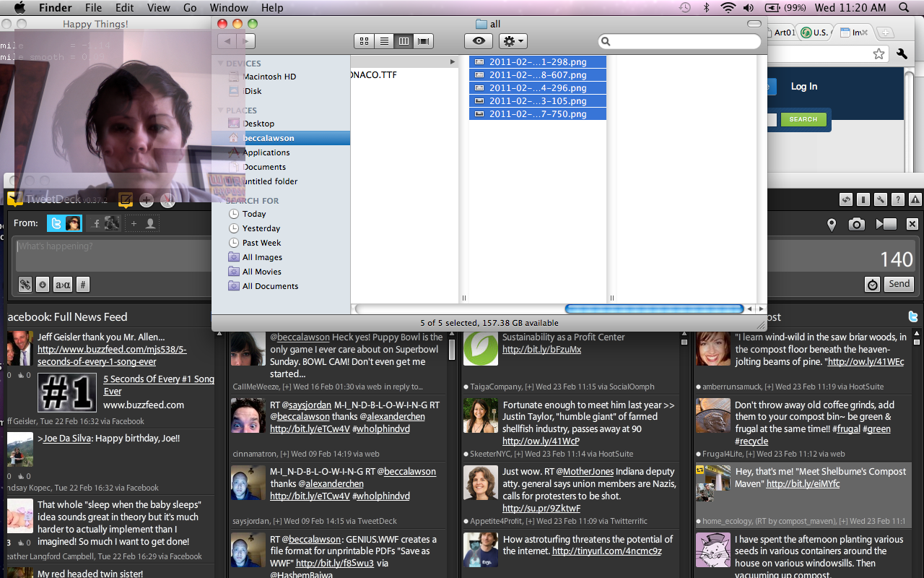The height and width of the screenshot is (578, 924).
Task: Insert a hashtag with the # button
Action: tap(83, 285)
